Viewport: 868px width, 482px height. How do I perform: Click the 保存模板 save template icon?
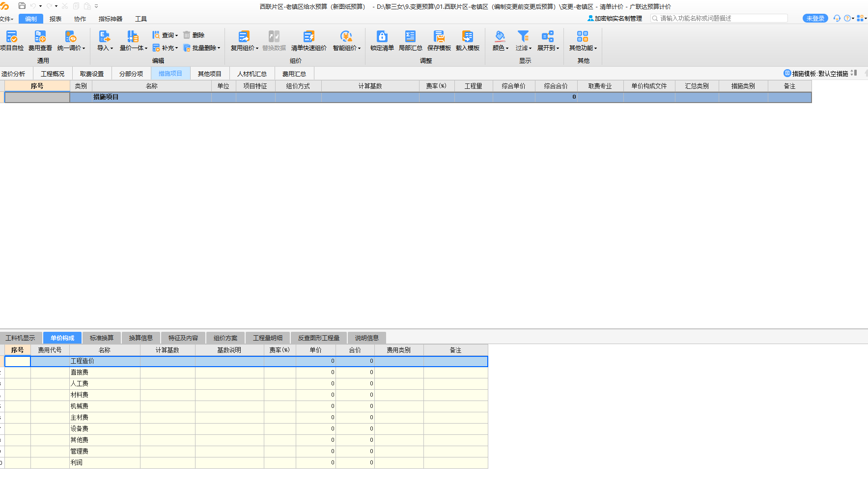tap(439, 36)
